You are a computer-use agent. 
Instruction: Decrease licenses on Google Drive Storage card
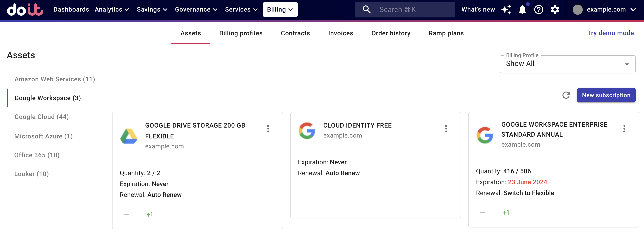click(x=126, y=214)
